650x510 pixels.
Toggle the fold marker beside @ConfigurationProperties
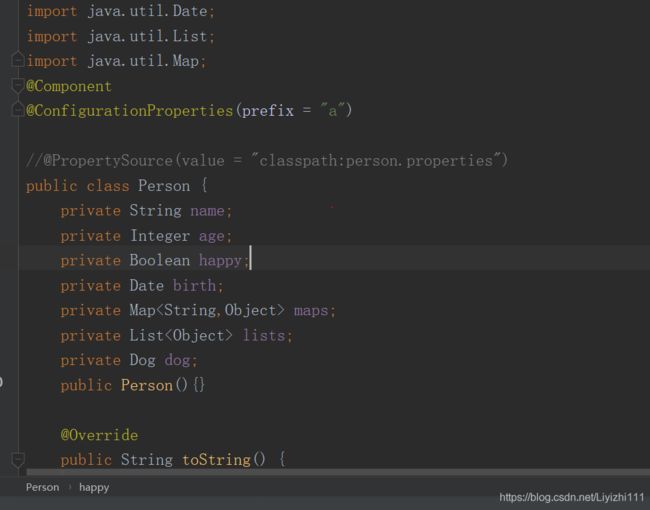click(x=18, y=109)
